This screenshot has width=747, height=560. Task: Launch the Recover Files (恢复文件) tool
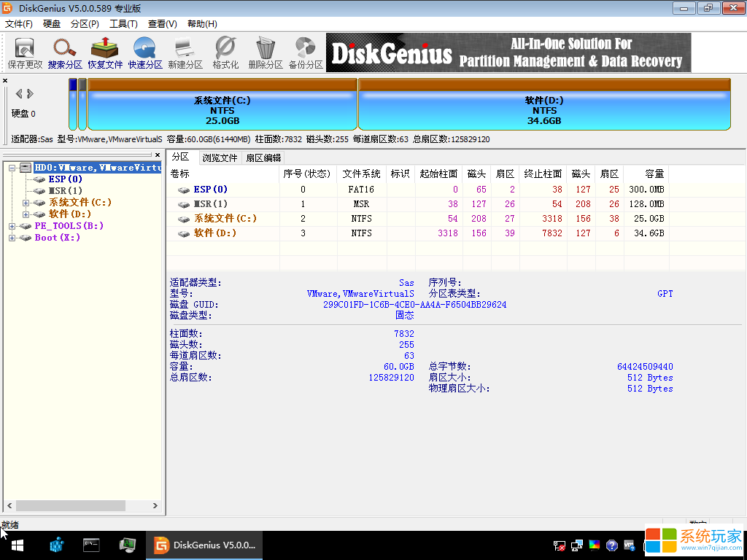point(105,52)
